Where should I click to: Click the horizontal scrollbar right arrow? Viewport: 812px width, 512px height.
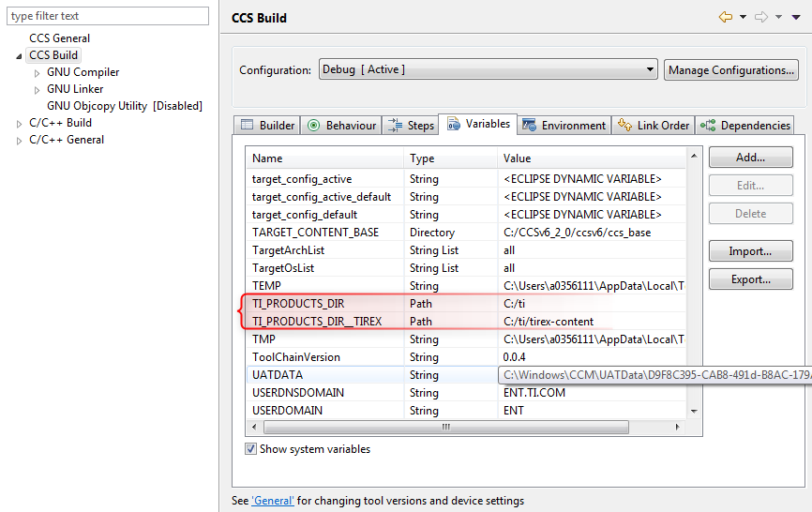pyautogui.click(x=677, y=427)
